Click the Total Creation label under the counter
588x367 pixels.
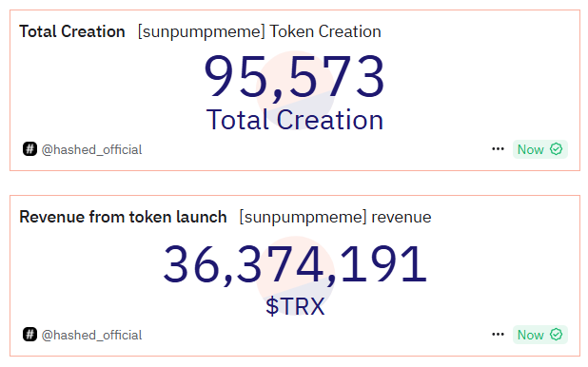point(295,120)
